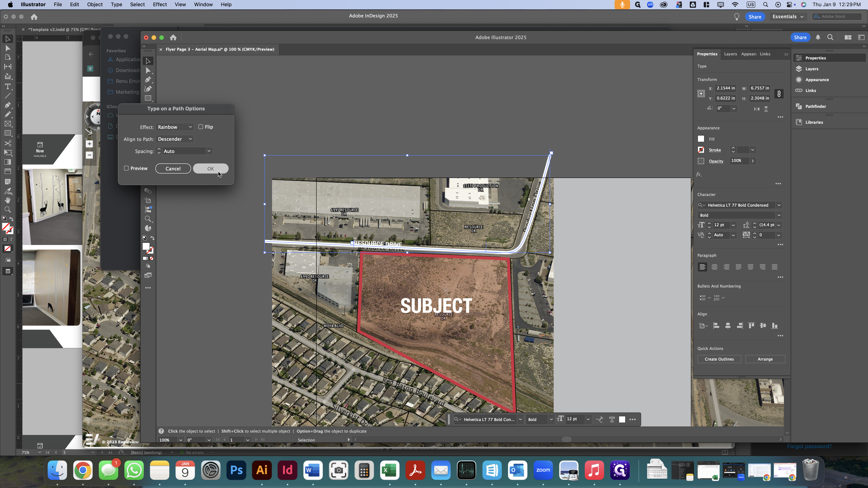
Task: Select the Zoom tool in Illustrator toolbar
Action: pos(148,219)
